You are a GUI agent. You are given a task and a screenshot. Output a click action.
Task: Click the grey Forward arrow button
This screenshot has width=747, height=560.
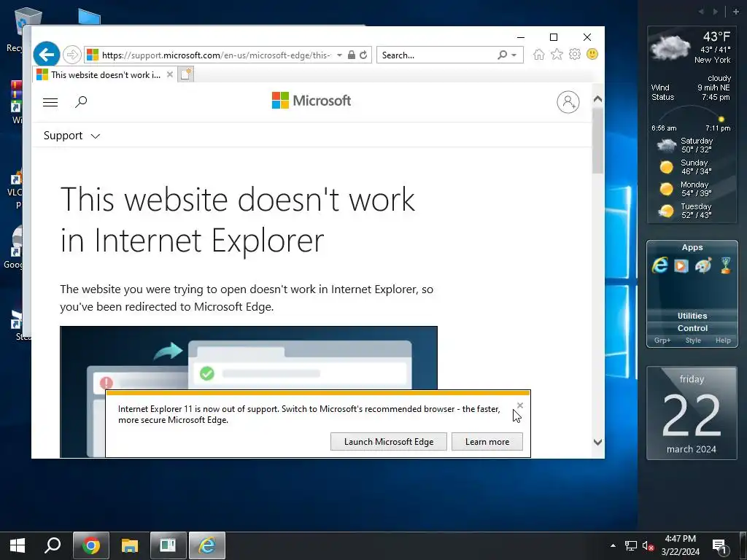(x=72, y=55)
